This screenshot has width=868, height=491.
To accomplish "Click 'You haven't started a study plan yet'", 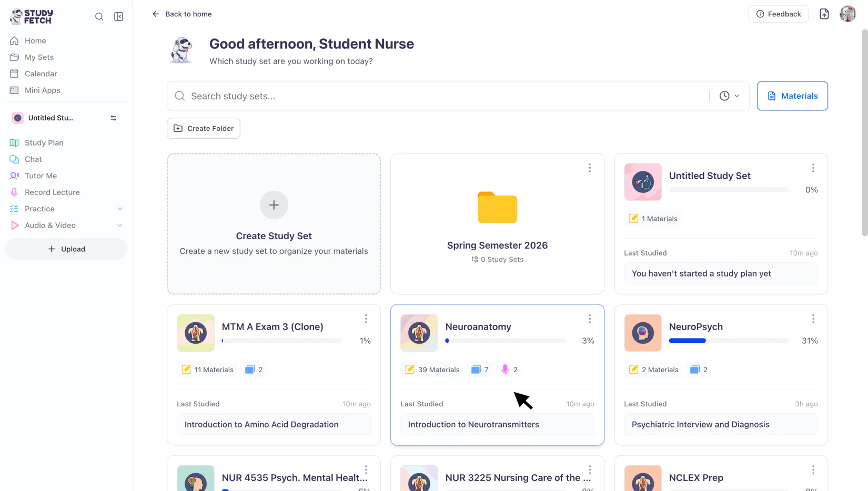I will (721, 274).
